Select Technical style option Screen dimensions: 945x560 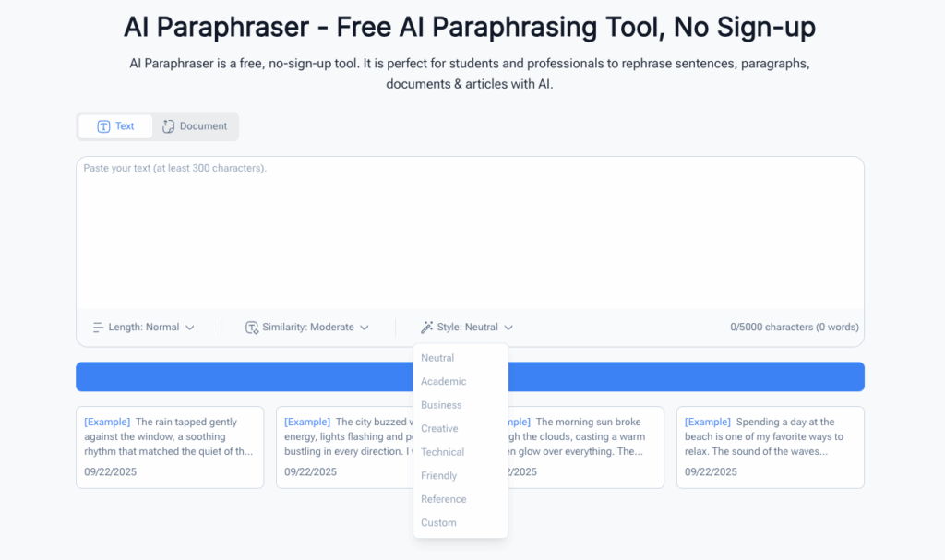[x=442, y=452]
